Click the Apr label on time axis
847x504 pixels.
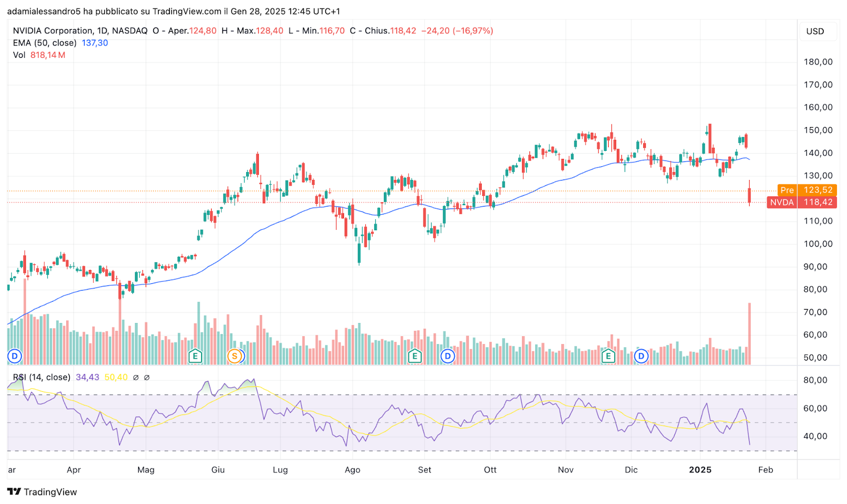74,470
